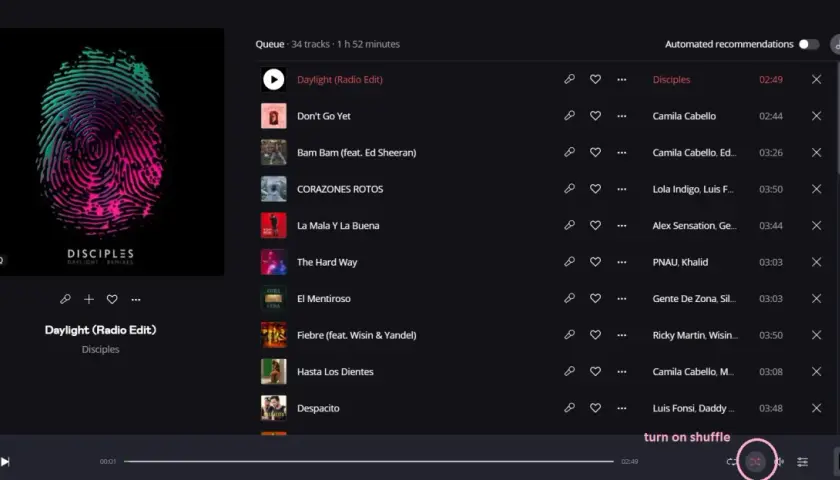Image resolution: width=840 pixels, height=480 pixels.
Task: Click the Disciples Daylight album cover
Action: point(112,152)
